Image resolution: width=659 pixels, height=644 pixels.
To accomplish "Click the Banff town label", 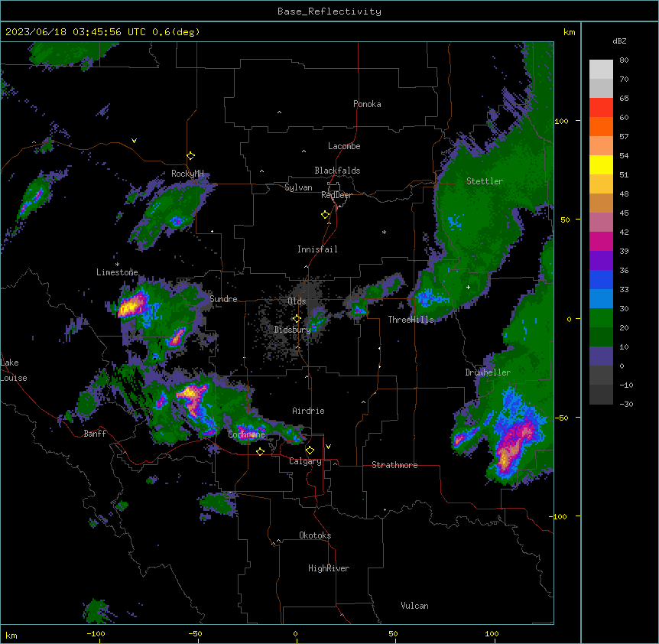I will click(95, 434).
